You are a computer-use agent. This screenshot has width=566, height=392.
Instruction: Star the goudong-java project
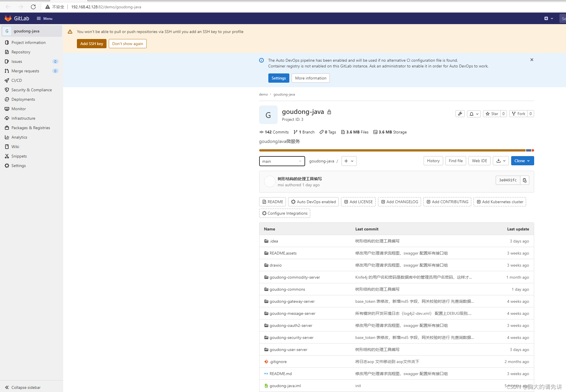[x=492, y=114]
